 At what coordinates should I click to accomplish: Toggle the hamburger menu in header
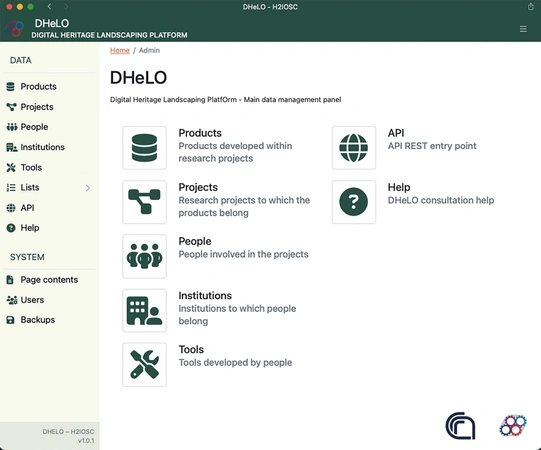coord(523,29)
